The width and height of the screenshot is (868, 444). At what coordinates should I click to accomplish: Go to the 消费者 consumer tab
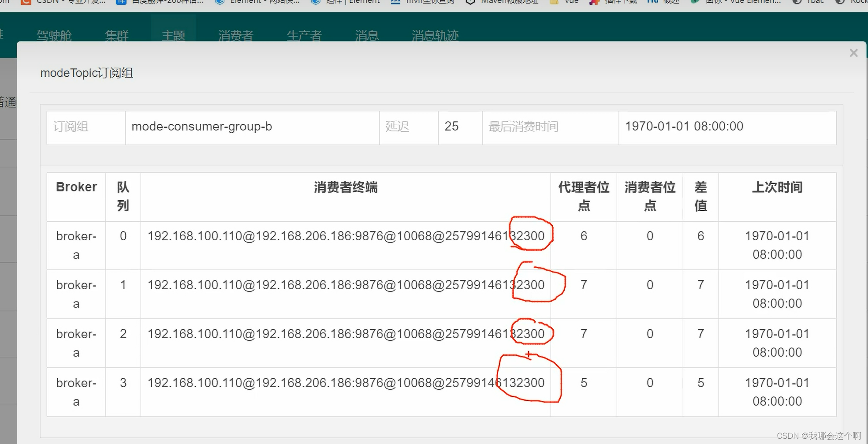point(236,35)
